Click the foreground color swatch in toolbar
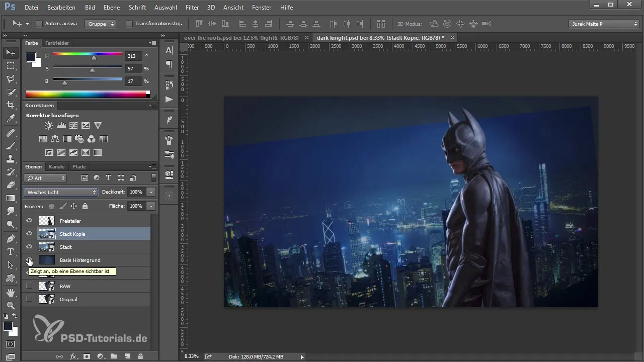The width and height of the screenshot is (644, 362). pyautogui.click(x=8, y=326)
